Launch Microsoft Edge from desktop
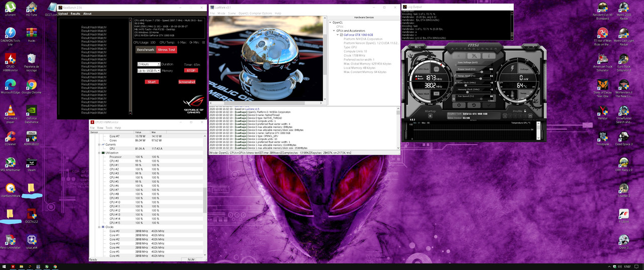The image size is (644, 270). tap(10, 86)
